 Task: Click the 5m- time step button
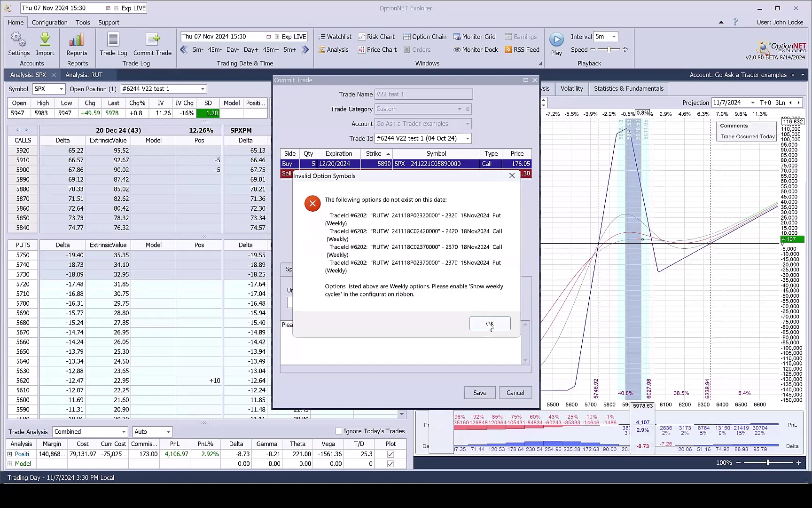click(x=198, y=49)
